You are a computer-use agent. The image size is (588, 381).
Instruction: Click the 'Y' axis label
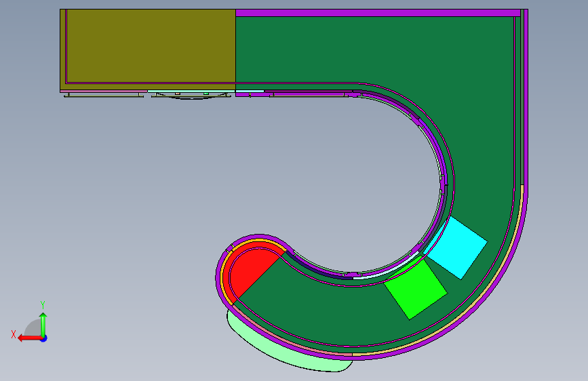[43, 304]
